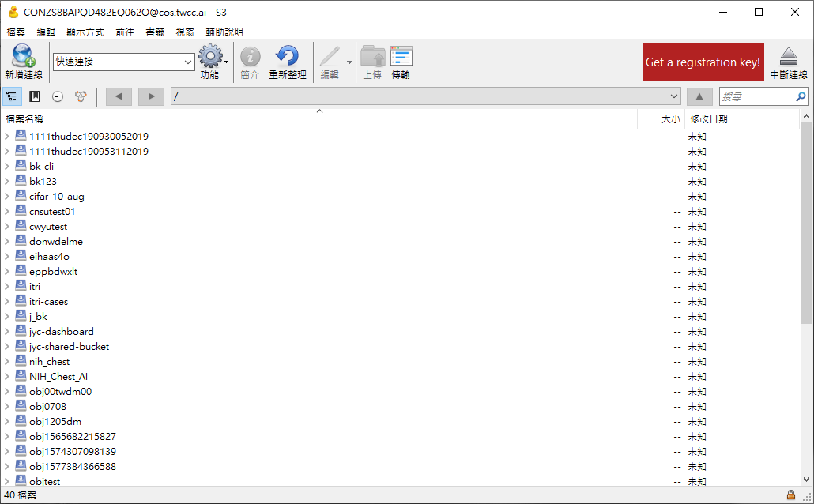
Task: Click Get a registration key! button
Action: (703, 62)
